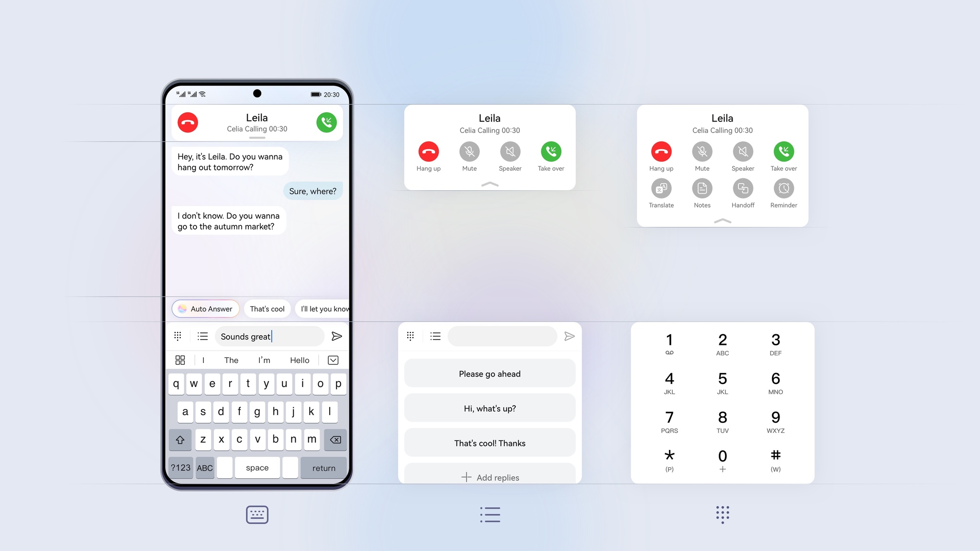Enable Speaker during Celia call
Viewport: 980px width, 551px height.
(x=510, y=151)
